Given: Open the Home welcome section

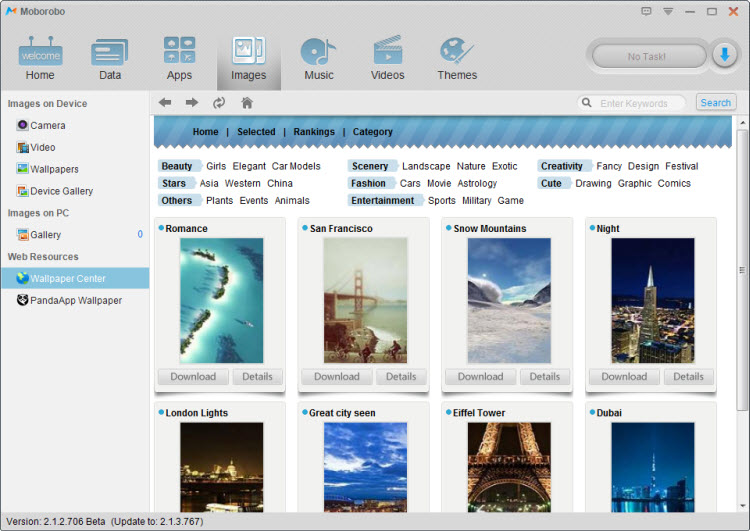Looking at the screenshot, I should click(40, 57).
